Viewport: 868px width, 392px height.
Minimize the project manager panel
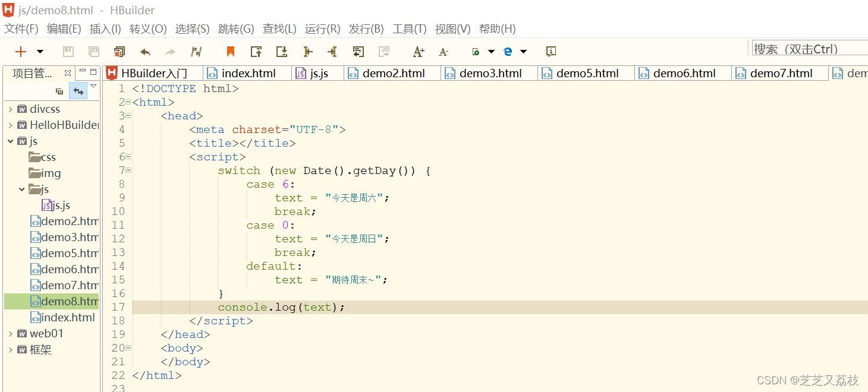[83, 71]
